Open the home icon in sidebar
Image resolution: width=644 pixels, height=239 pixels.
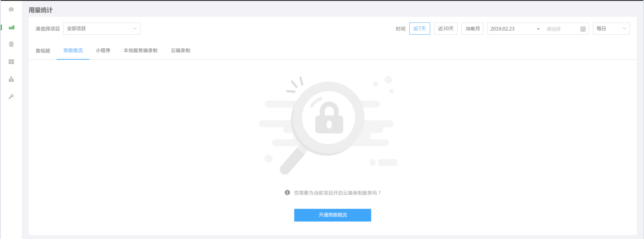11,9
